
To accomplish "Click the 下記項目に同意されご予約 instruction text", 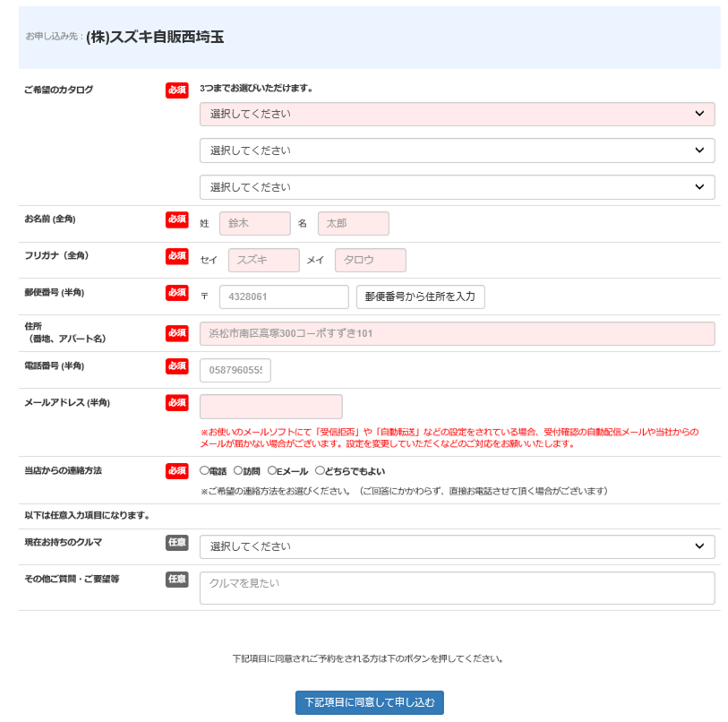I will pos(369,658).
